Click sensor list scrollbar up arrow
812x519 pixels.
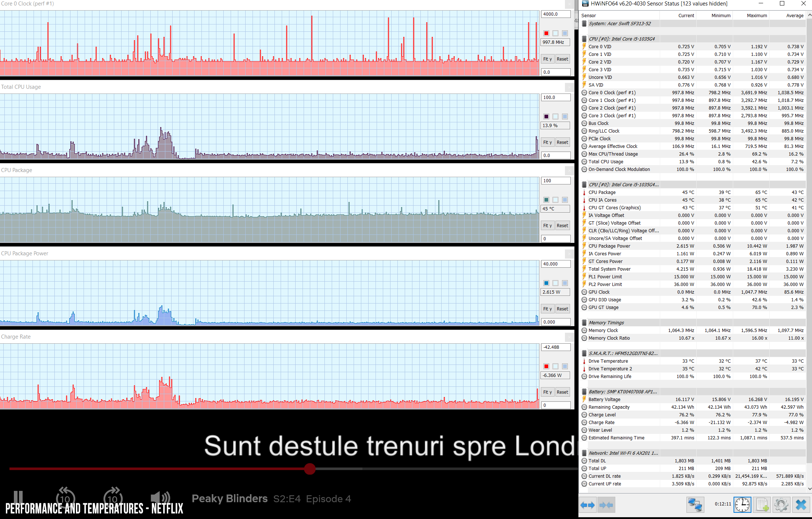click(x=809, y=15)
